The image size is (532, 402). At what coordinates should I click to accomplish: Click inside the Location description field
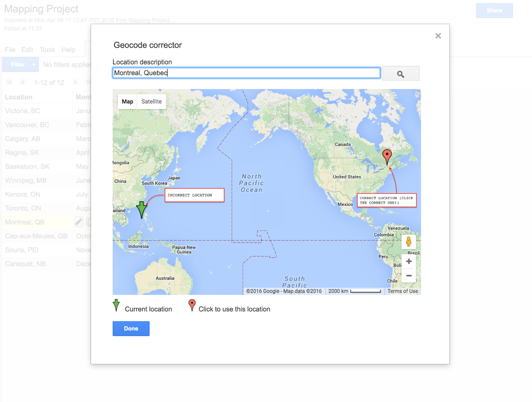click(x=246, y=73)
